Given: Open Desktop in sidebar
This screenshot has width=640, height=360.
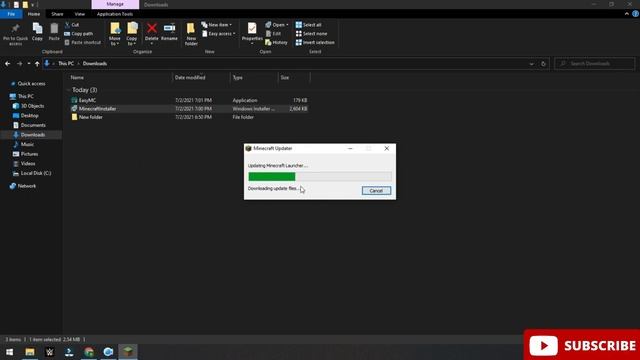Looking at the screenshot, I should coord(26,116).
